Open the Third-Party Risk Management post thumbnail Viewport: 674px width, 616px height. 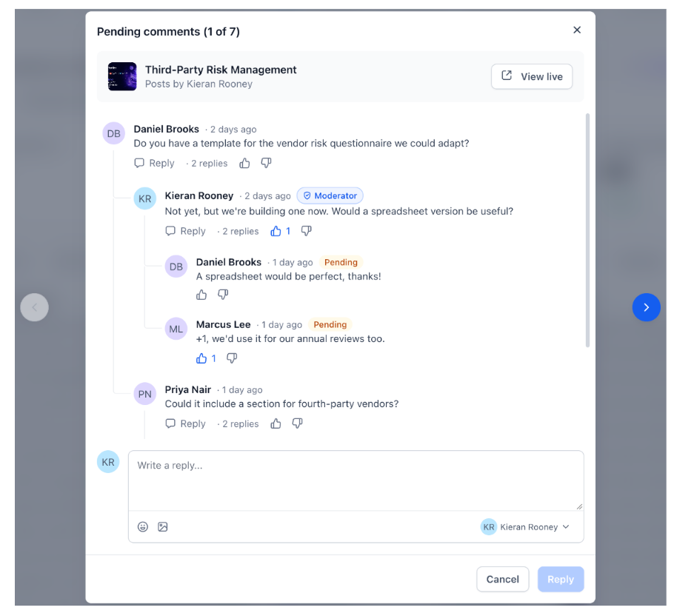tap(122, 76)
